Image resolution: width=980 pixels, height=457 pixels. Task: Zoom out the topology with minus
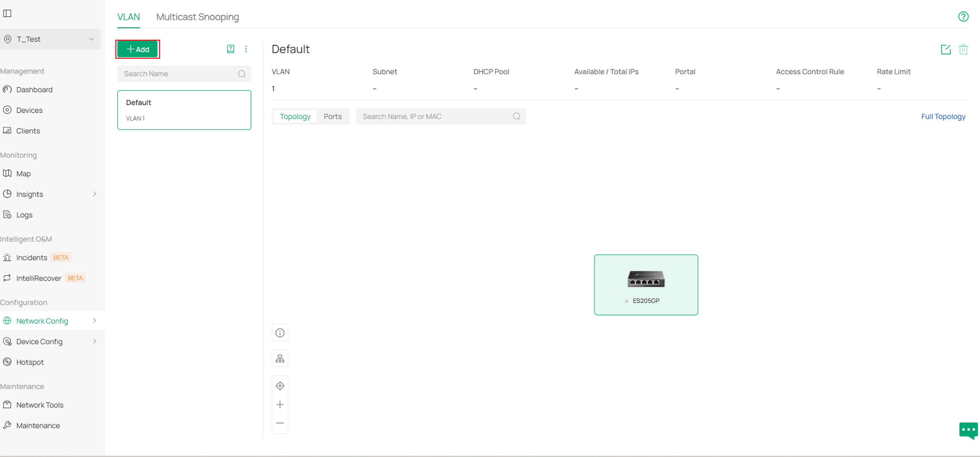(280, 423)
